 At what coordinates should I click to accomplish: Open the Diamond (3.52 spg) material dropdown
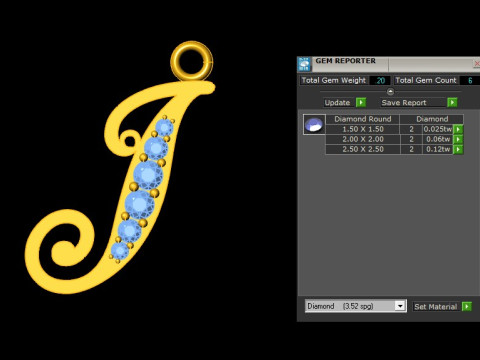click(400, 306)
